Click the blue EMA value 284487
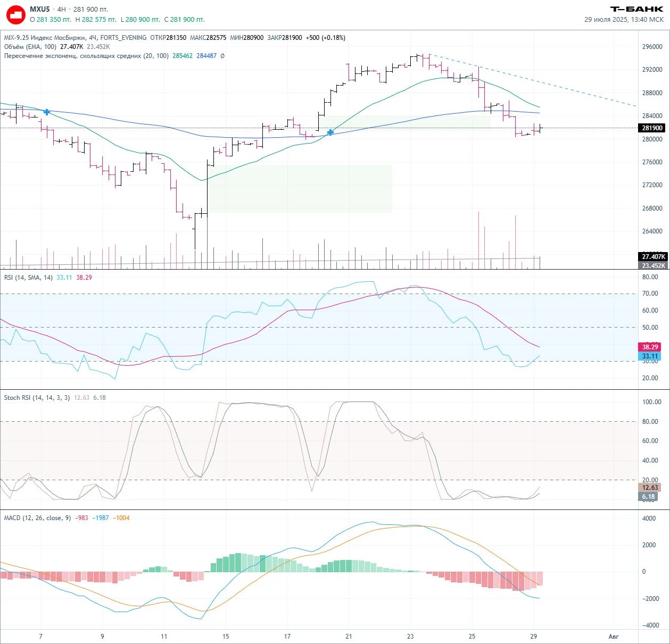This screenshot has width=670, height=644. tap(206, 56)
